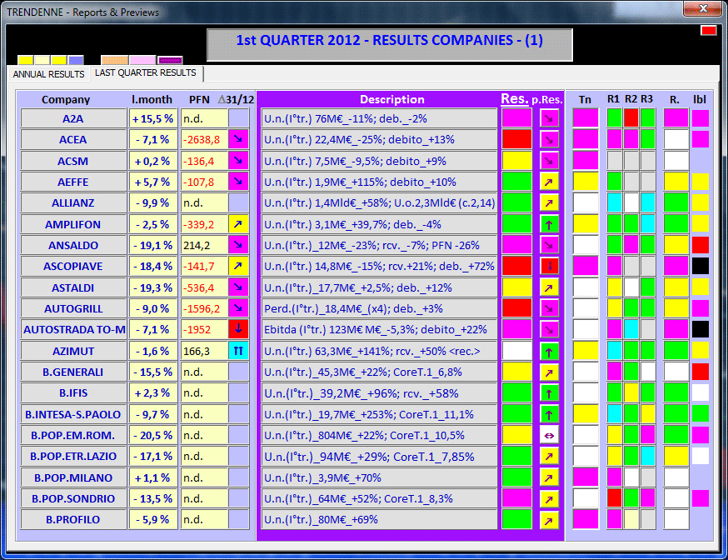Image resolution: width=728 pixels, height=560 pixels.
Task: Click the PFN column header
Action: point(199,99)
